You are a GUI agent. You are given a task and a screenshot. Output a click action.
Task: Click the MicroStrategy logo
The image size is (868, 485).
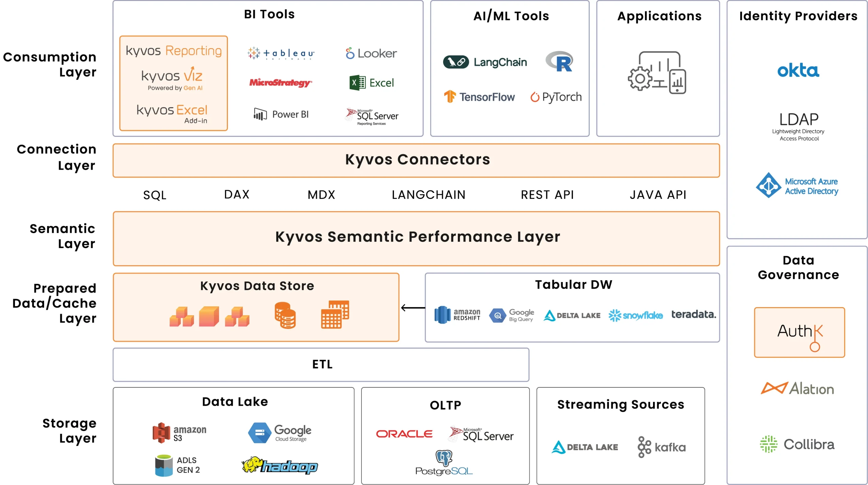click(x=281, y=82)
